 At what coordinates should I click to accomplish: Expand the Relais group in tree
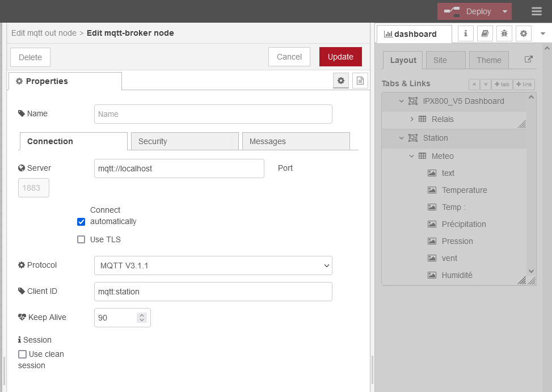[412, 119]
